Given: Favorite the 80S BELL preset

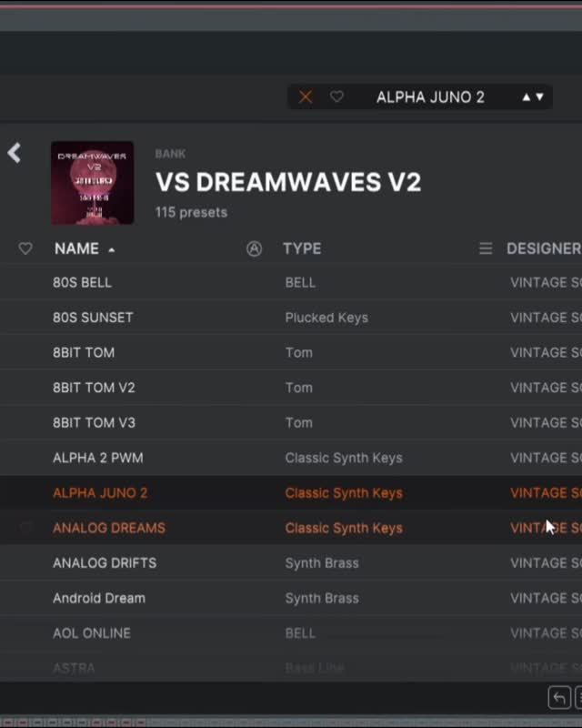Looking at the screenshot, I should [25, 282].
